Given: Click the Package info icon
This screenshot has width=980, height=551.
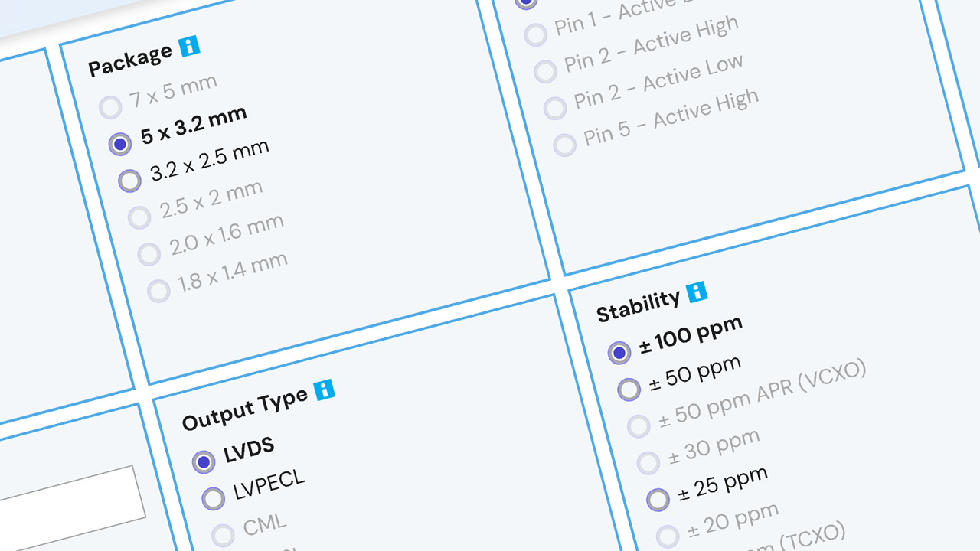Looking at the screenshot, I should click(189, 46).
